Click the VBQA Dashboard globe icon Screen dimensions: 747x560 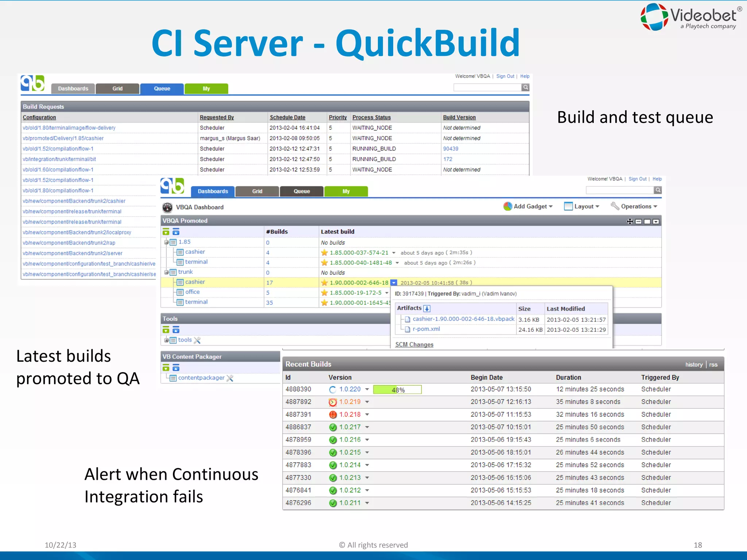167,207
